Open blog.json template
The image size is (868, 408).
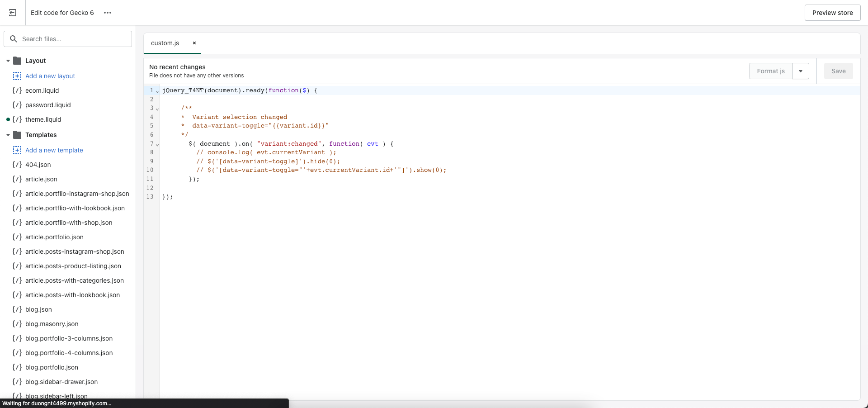pos(38,309)
